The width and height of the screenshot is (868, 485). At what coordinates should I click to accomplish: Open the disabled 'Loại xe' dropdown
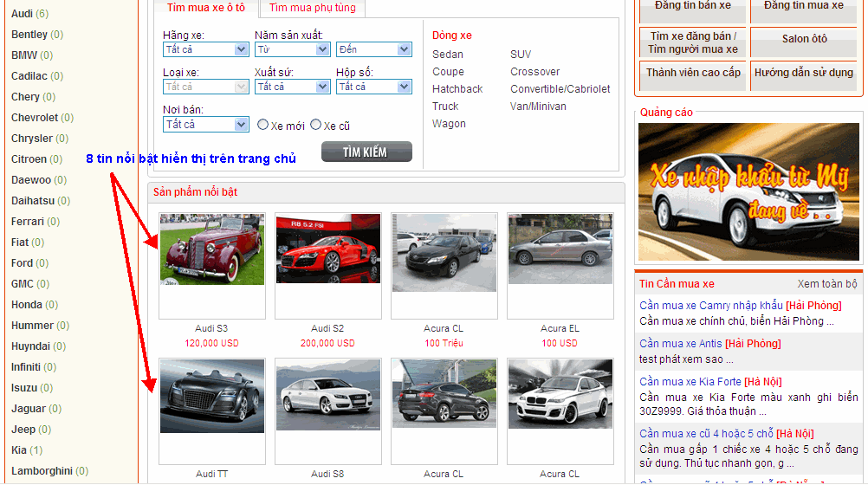(x=205, y=87)
